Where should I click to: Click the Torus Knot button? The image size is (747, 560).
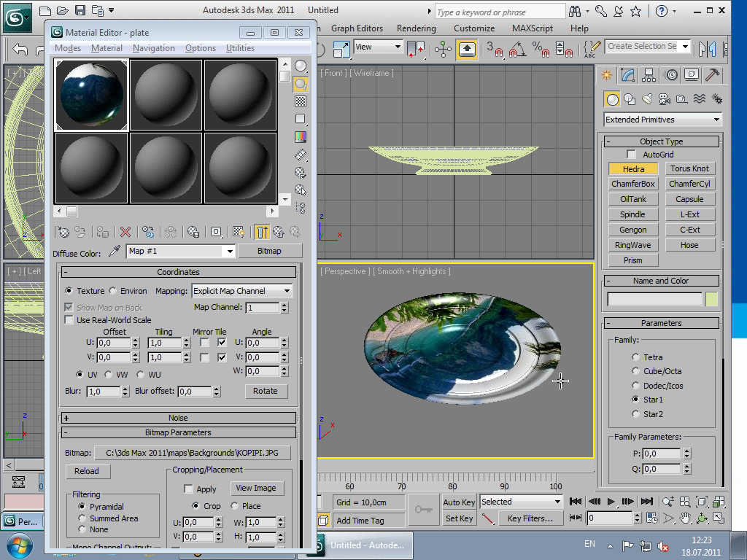pyautogui.click(x=689, y=168)
